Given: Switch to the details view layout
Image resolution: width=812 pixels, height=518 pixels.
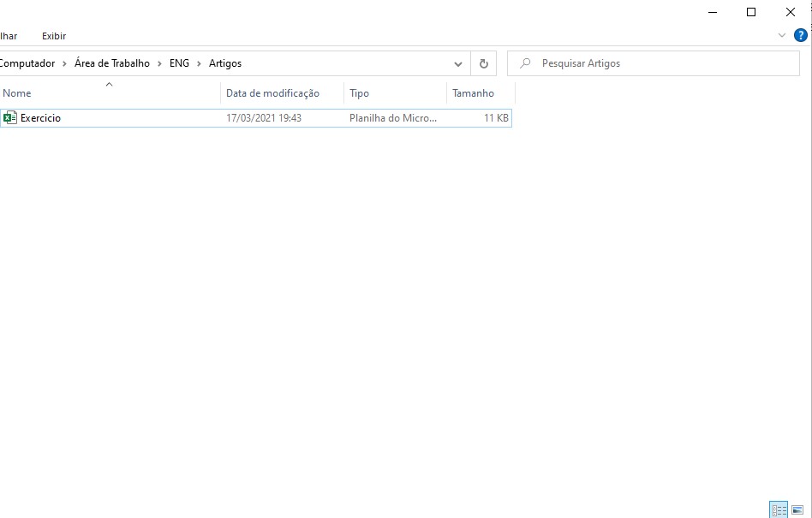Looking at the screenshot, I should (779, 510).
